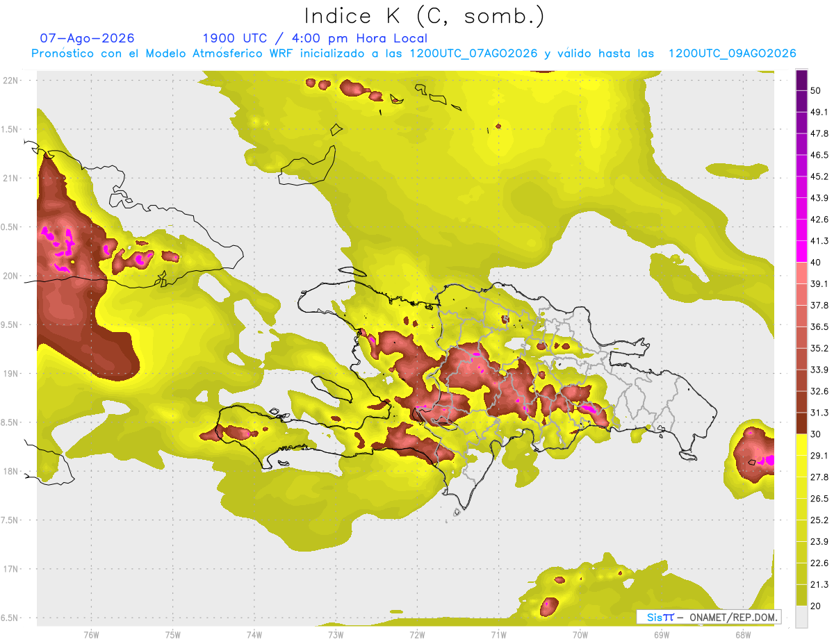Click the colorbar value '43.9'
The width and height of the screenshot is (834, 644).
click(x=819, y=198)
